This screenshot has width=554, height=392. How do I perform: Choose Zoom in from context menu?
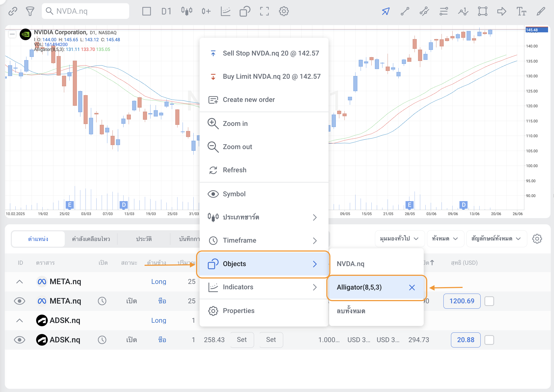pyautogui.click(x=235, y=123)
